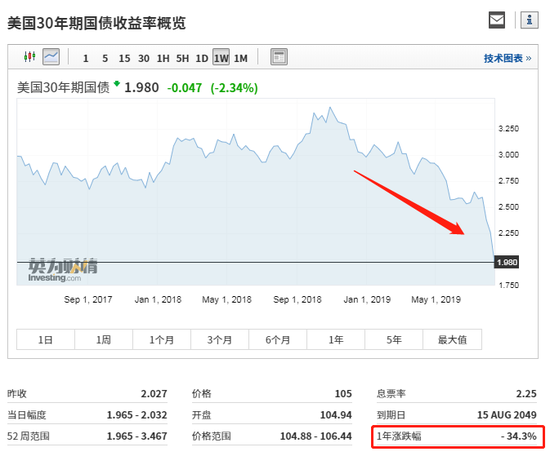Click the 息票率 value 2.25
The width and height of the screenshot is (550, 465).
526,394
